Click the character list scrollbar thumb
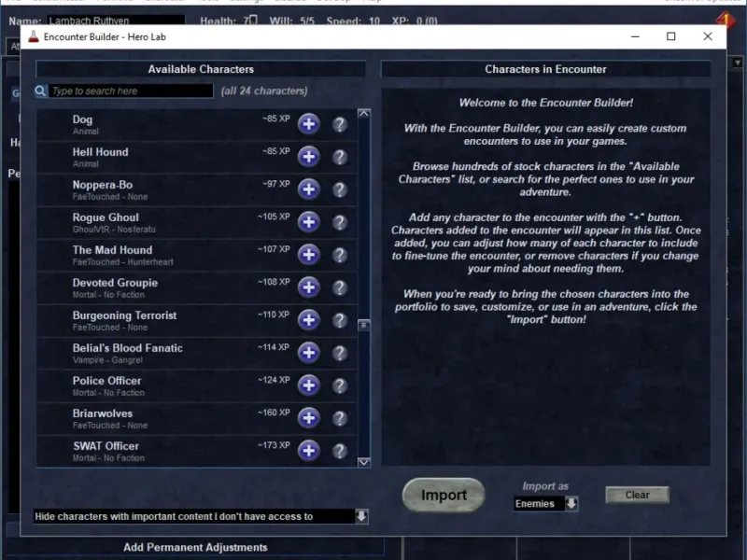The height and width of the screenshot is (560, 747). click(x=364, y=325)
